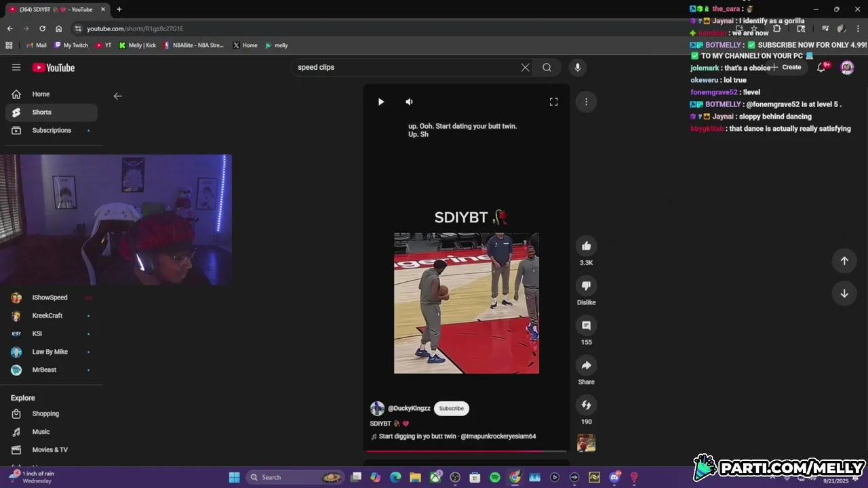The image size is (868, 488).
Task: Click the youtube.com address bar URL
Action: point(135,28)
